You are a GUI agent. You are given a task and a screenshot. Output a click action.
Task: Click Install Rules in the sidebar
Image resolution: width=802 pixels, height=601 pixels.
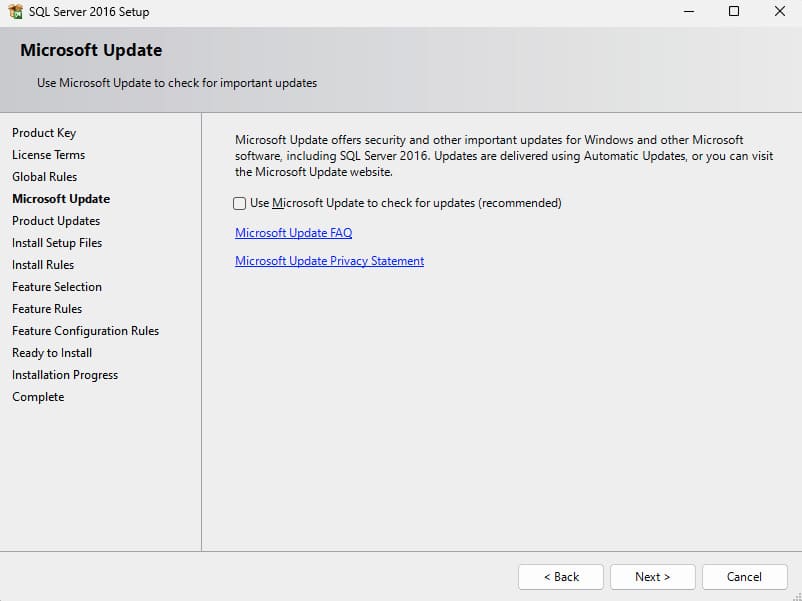tap(43, 265)
